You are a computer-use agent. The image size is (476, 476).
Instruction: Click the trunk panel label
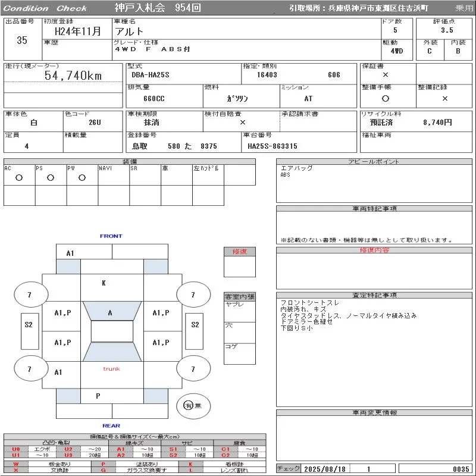(112, 369)
